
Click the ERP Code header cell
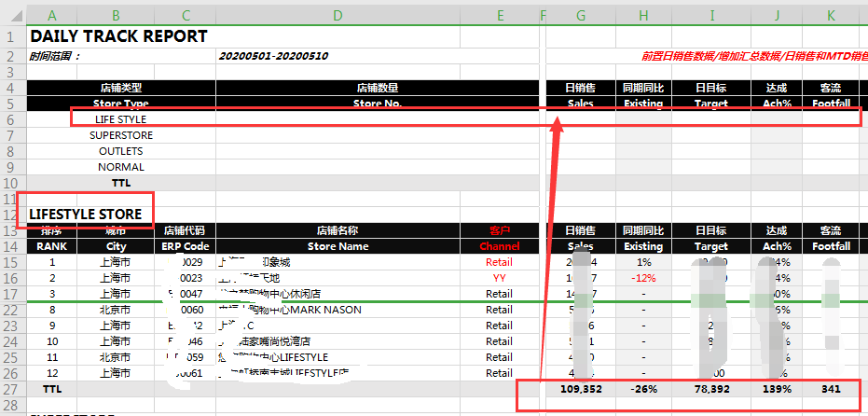186,246
